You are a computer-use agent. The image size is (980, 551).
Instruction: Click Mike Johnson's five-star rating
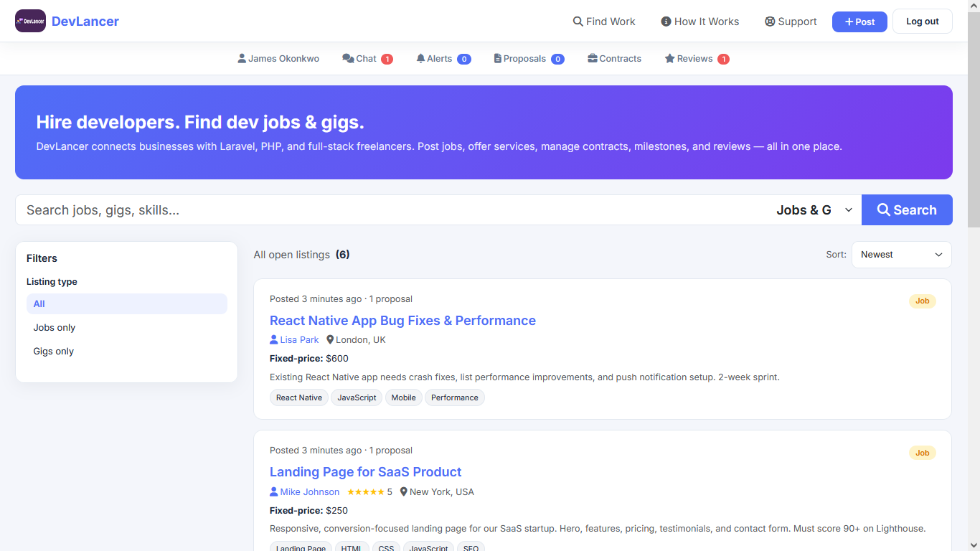pos(369,492)
